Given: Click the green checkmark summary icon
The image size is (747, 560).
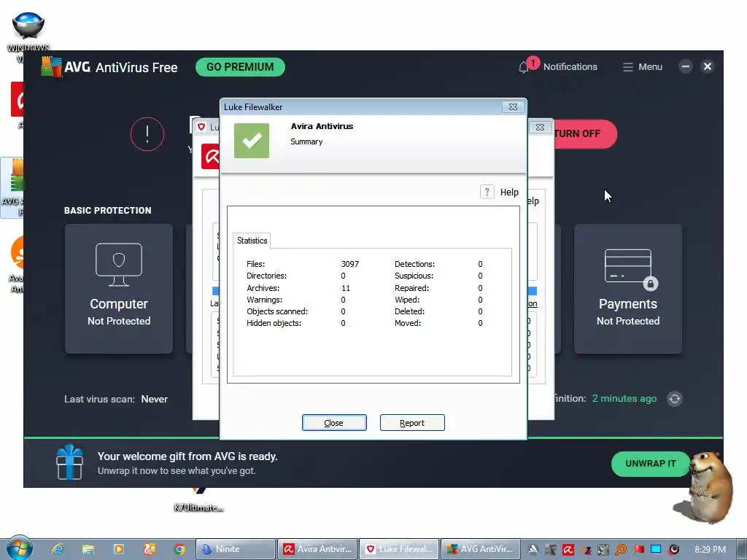Looking at the screenshot, I should (x=252, y=141).
